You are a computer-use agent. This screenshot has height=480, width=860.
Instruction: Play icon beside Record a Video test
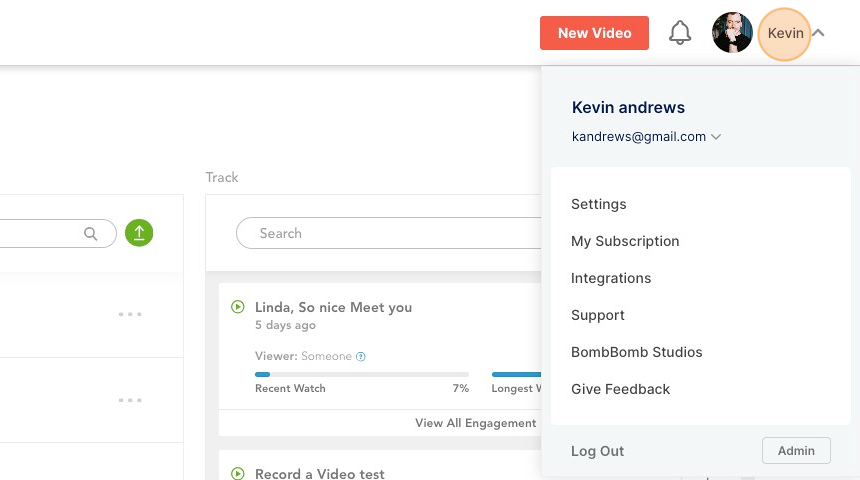coord(237,473)
